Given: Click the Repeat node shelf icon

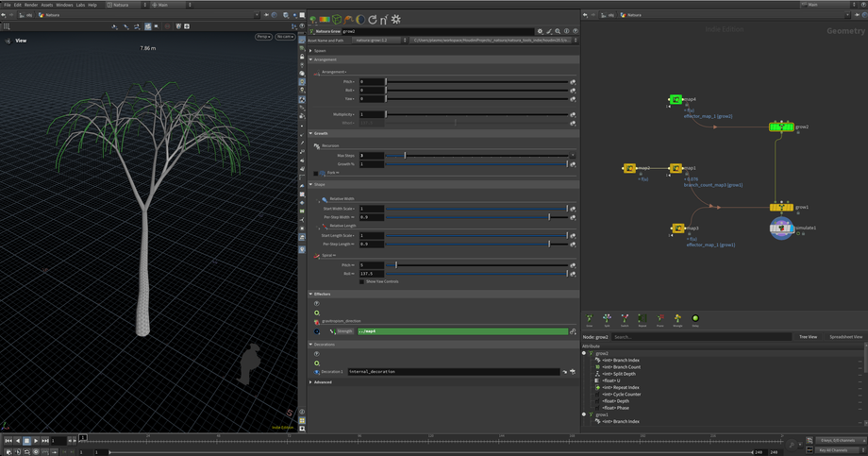Looking at the screenshot, I should 643,319.
